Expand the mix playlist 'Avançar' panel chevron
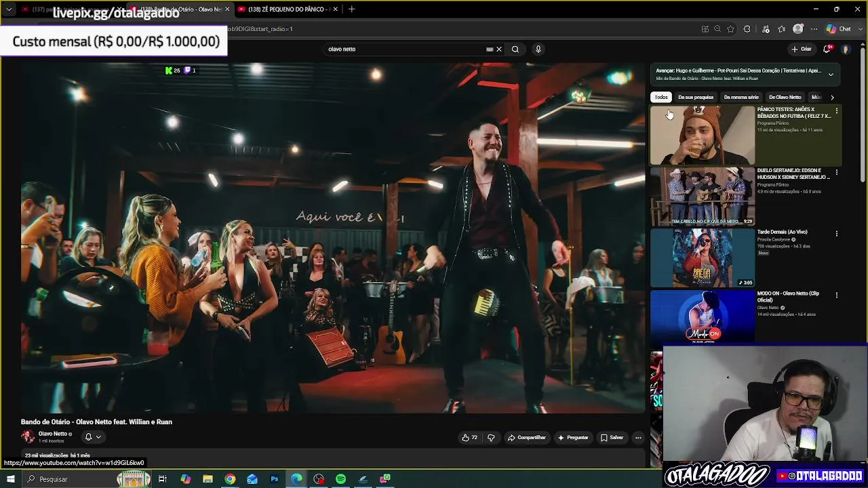The height and width of the screenshot is (488, 868). tap(831, 75)
